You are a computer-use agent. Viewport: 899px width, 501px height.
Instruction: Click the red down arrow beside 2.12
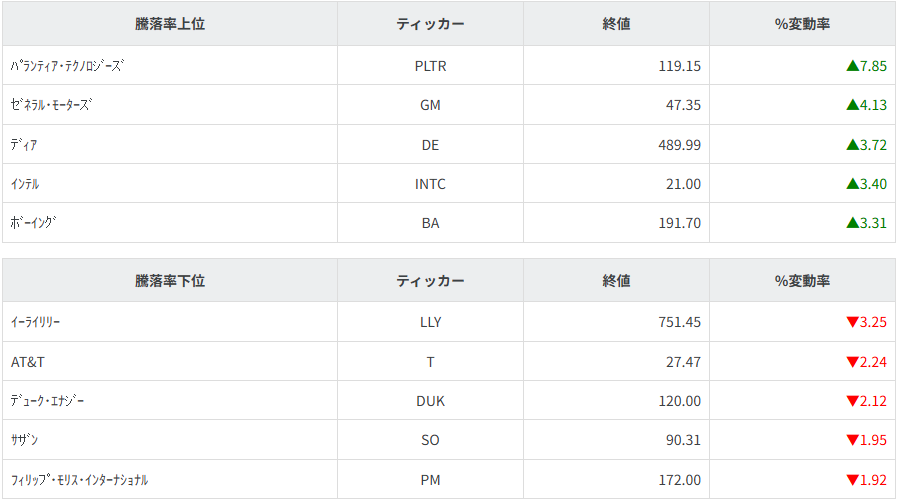[852, 401]
